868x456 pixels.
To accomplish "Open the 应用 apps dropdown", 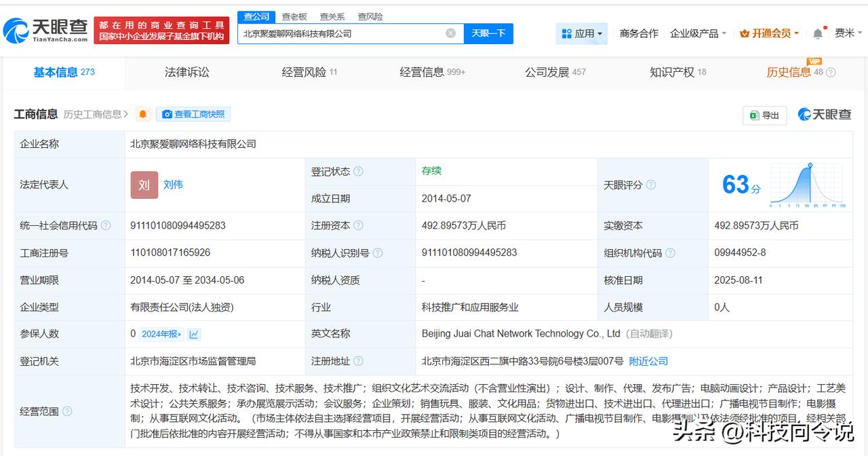I will 581,33.
